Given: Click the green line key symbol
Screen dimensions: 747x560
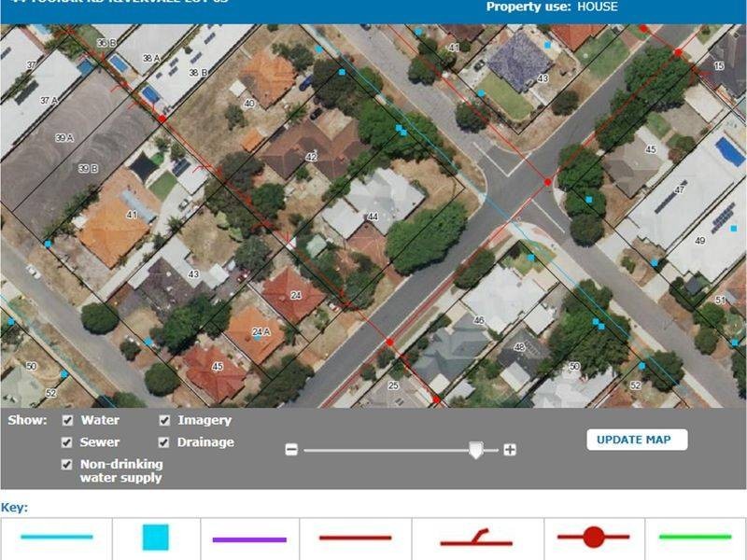Looking at the screenshot, I should point(695,537).
